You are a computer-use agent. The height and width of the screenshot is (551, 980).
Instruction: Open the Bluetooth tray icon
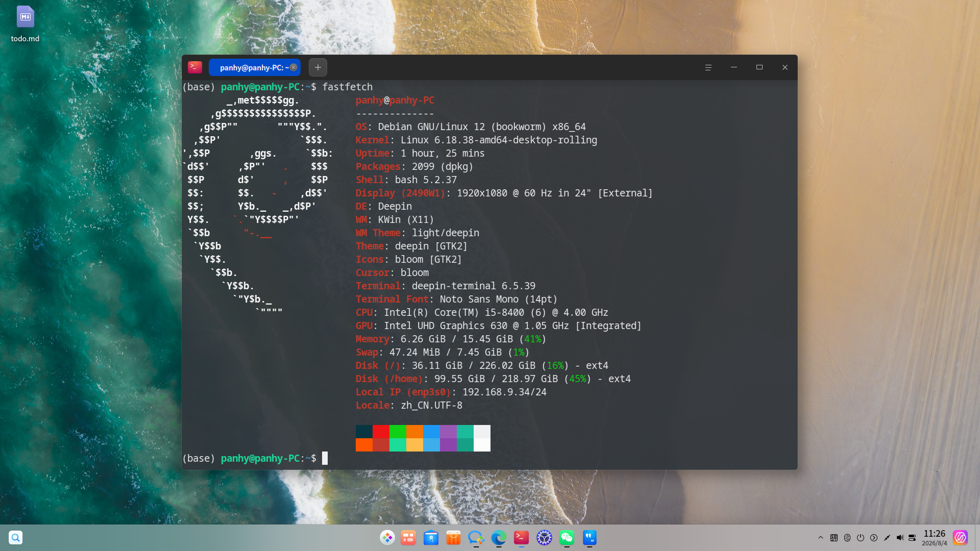tap(847, 538)
